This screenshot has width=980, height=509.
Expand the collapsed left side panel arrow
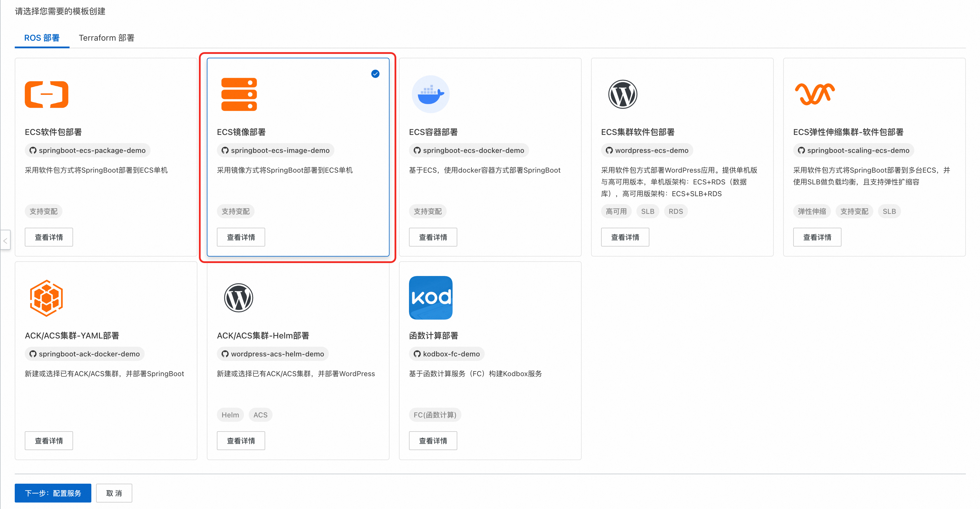point(5,240)
